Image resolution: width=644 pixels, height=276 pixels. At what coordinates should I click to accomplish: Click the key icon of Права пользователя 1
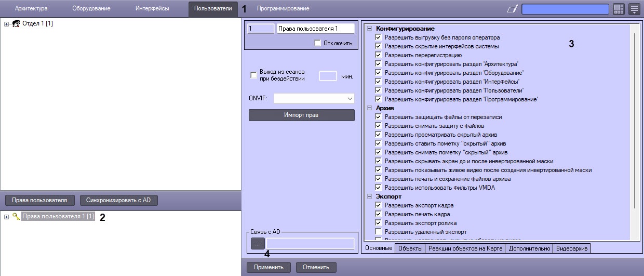click(x=16, y=216)
